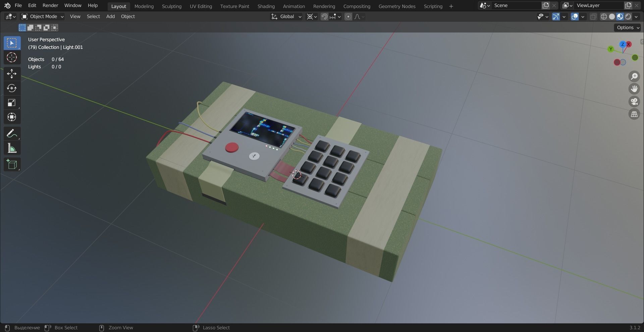Pick the Measure tool

coord(12,148)
